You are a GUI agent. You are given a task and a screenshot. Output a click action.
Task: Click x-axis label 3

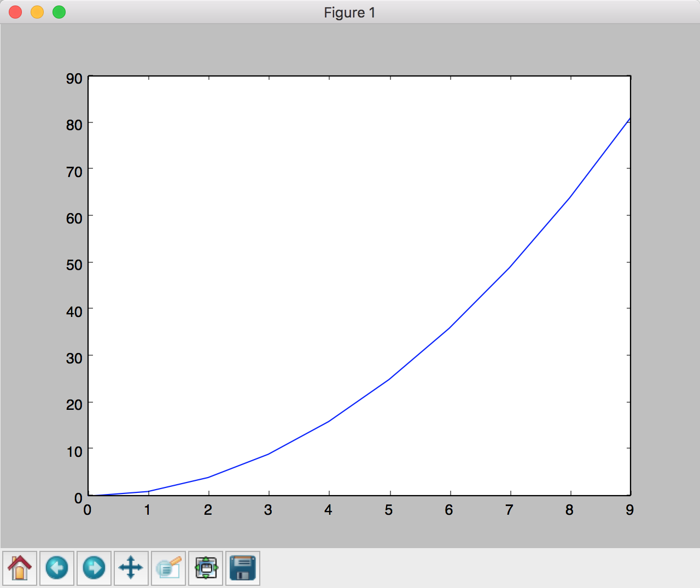[268, 510]
